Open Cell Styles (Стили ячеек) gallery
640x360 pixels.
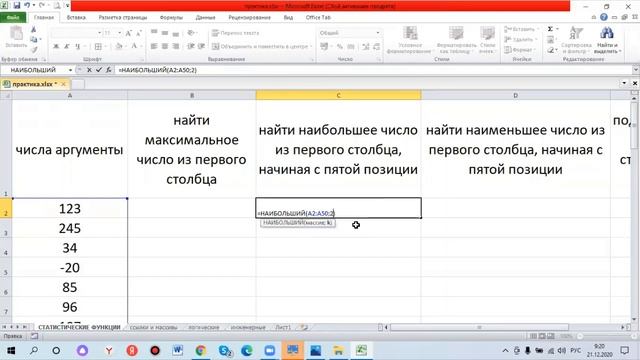[487, 40]
